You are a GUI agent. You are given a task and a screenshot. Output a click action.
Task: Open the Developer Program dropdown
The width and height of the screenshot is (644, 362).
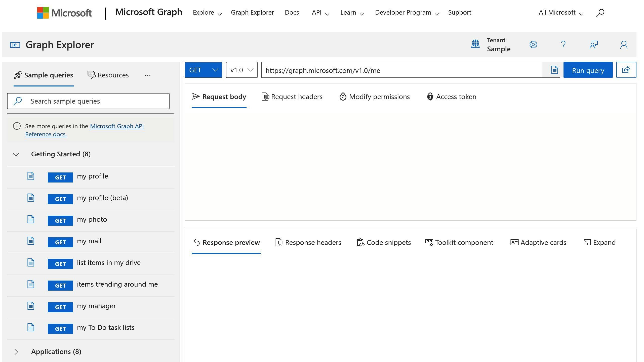tap(407, 13)
